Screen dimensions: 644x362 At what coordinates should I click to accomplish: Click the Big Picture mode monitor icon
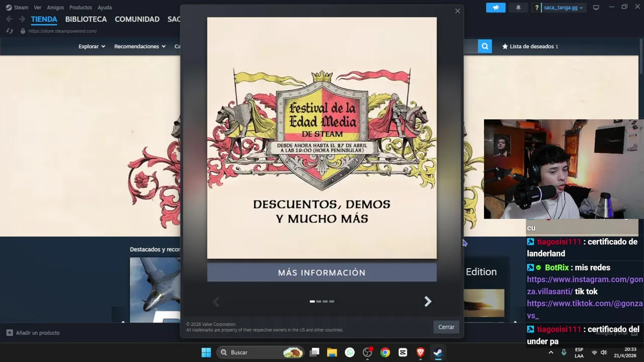point(596,8)
